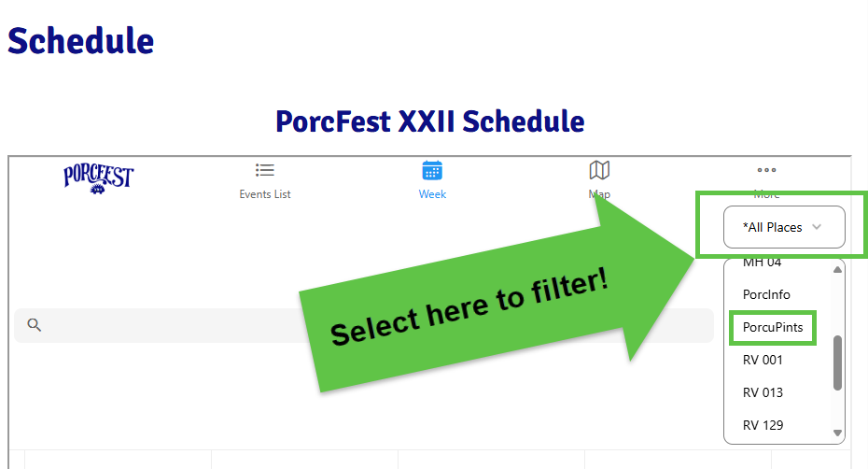This screenshot has height=469, width=868.
Task: Click the All Places chevron arrow
Action: (x=817, y=227)
